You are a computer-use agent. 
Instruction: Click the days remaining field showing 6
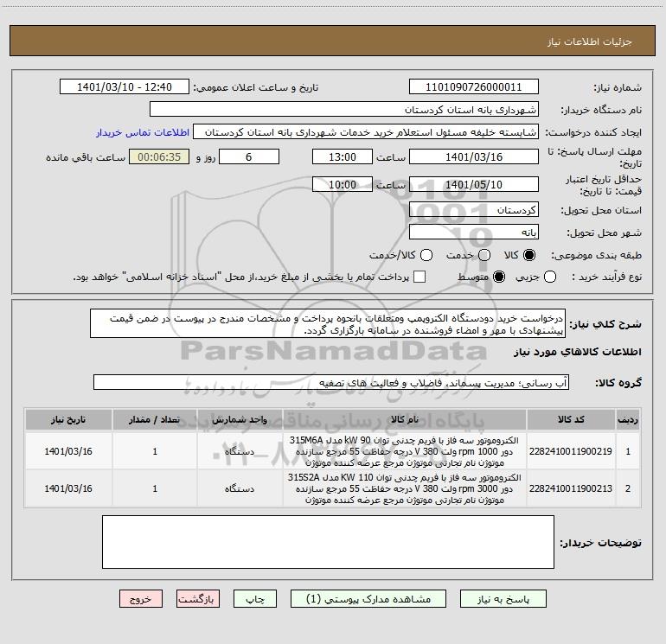point(249,156)
